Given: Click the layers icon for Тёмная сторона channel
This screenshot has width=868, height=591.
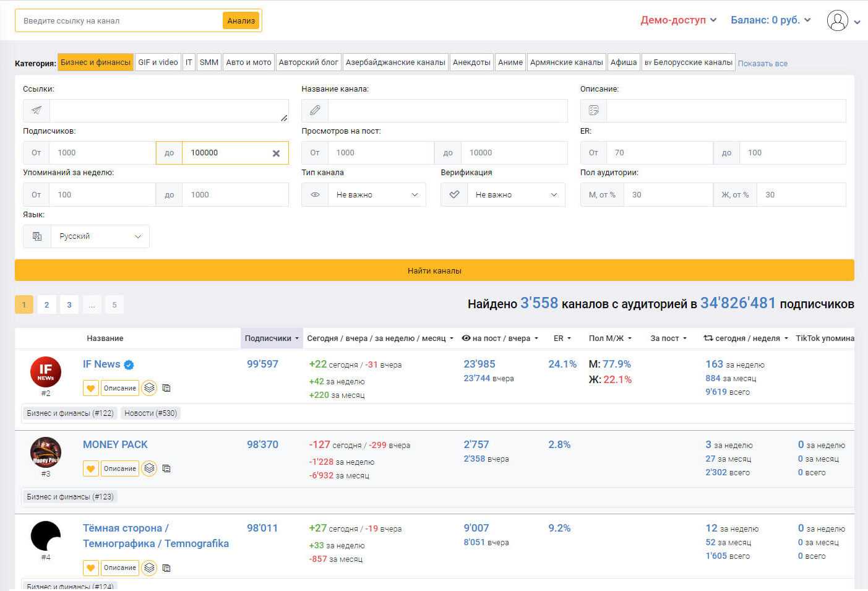Looking at the screenshot, I should click(149, 567).
